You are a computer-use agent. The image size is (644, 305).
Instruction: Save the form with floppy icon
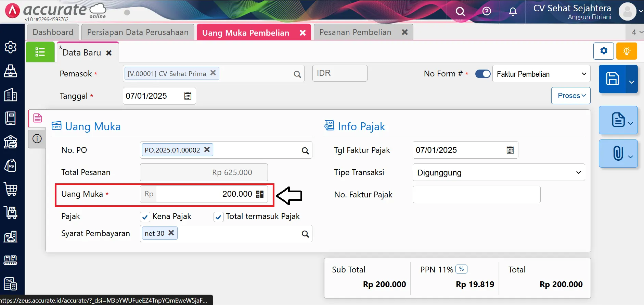613,79
